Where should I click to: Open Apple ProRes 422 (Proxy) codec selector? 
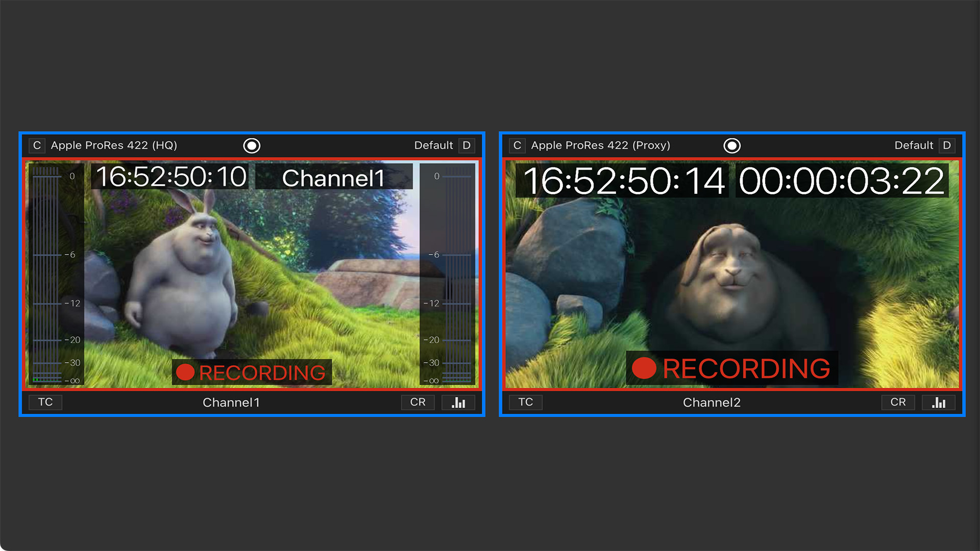pos(600,145)
